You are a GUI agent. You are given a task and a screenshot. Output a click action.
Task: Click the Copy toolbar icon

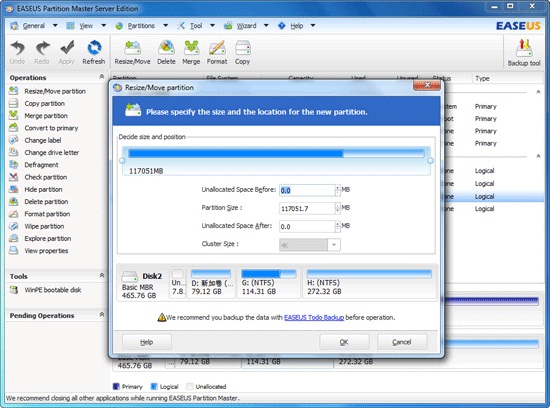[x=242, y=52]
